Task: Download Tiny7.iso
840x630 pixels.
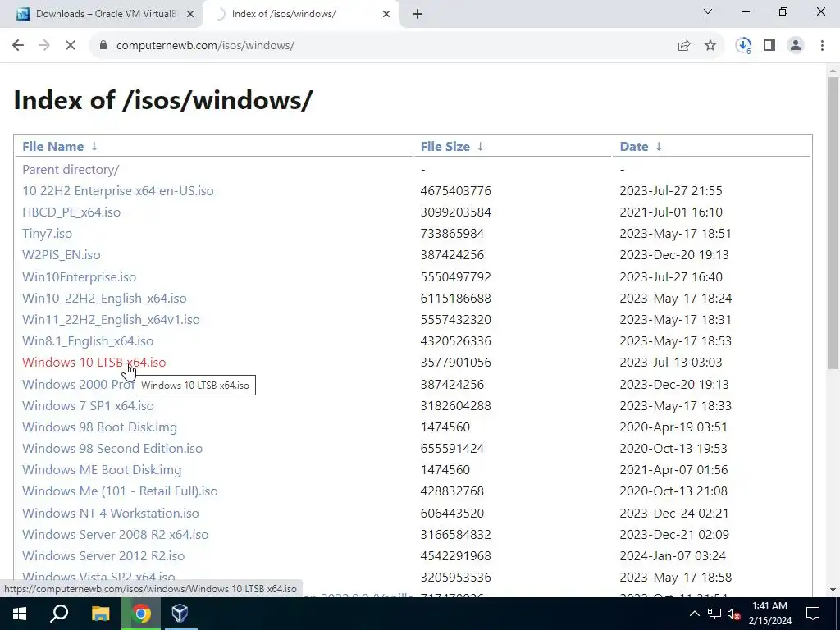Action: click(47, 234)
